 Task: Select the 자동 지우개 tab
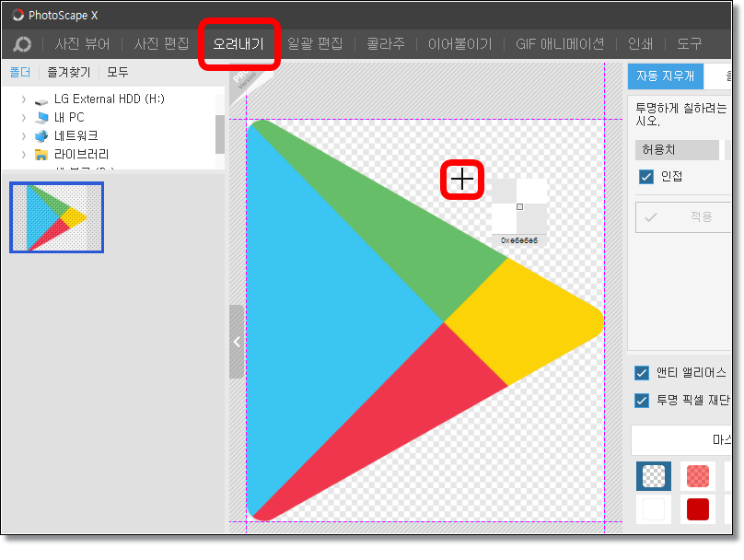click(x=665, y=76)
